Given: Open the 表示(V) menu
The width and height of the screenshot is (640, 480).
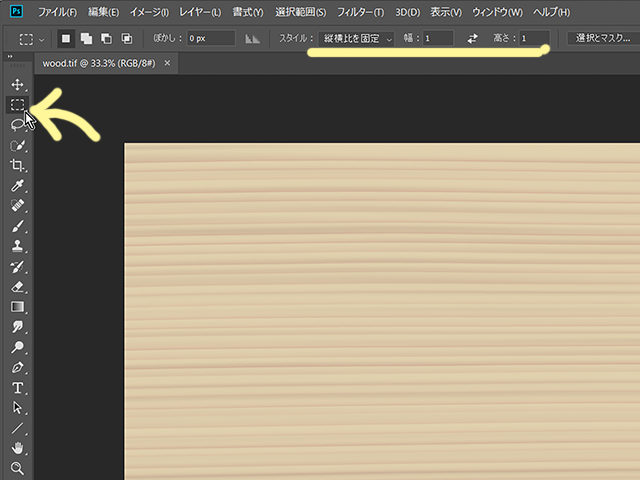Looking at the screenshot, I should (446, 12).
